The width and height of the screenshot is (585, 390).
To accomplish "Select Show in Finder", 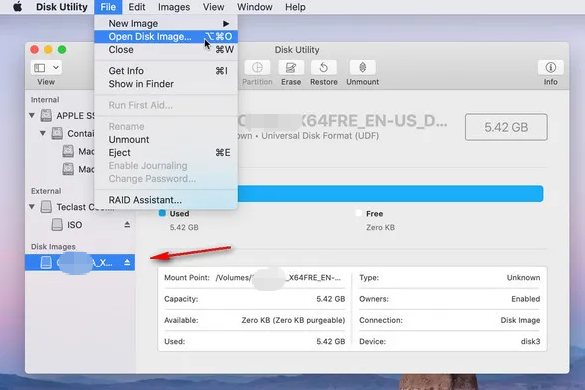I will [166, 84].
